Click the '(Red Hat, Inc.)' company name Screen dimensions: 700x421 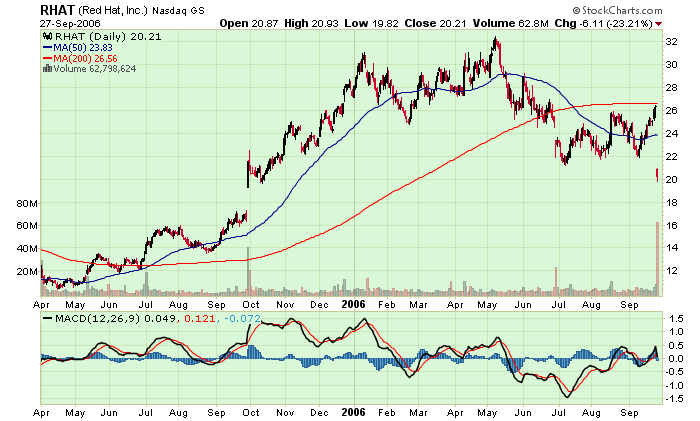click(x=113, y=10)
